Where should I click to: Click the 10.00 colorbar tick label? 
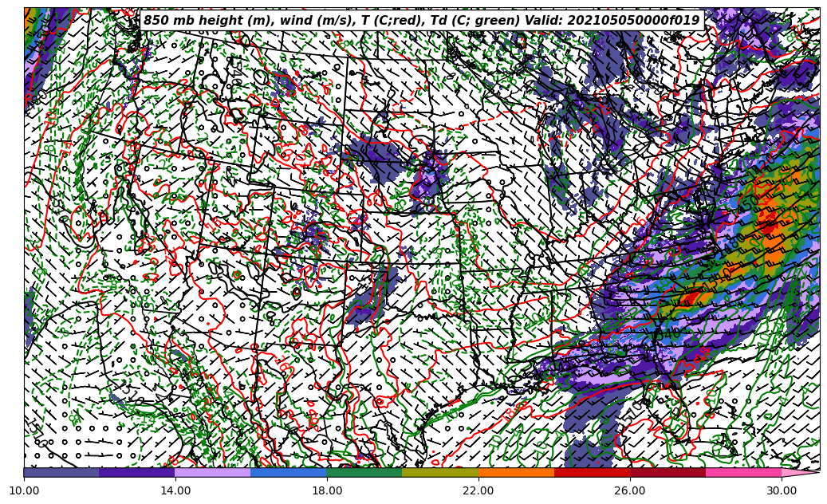24,490
